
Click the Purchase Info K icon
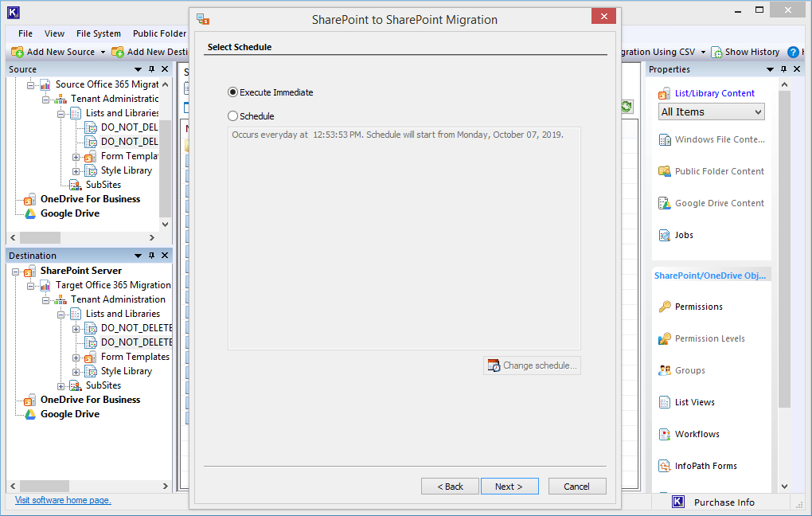678,502
